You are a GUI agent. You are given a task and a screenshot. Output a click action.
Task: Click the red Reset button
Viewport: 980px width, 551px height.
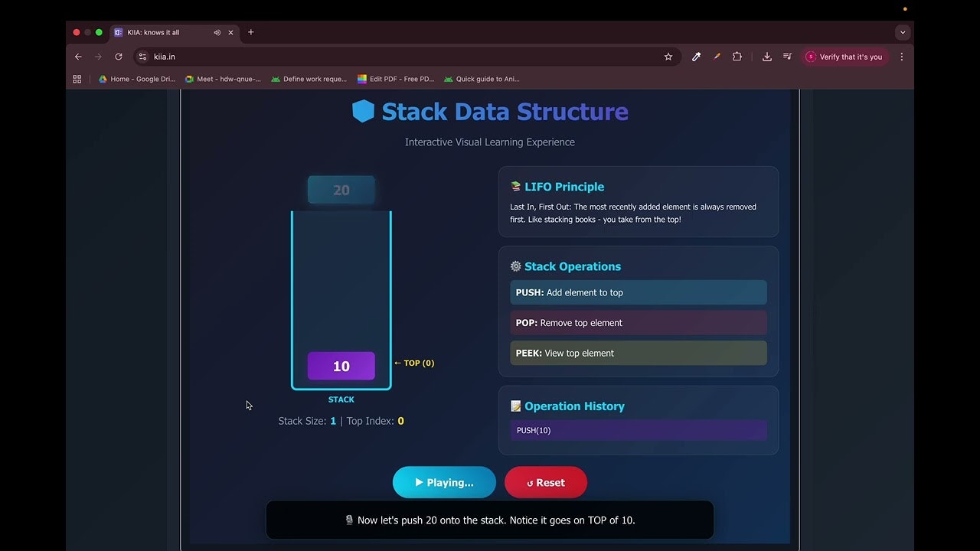pos(546,483)
